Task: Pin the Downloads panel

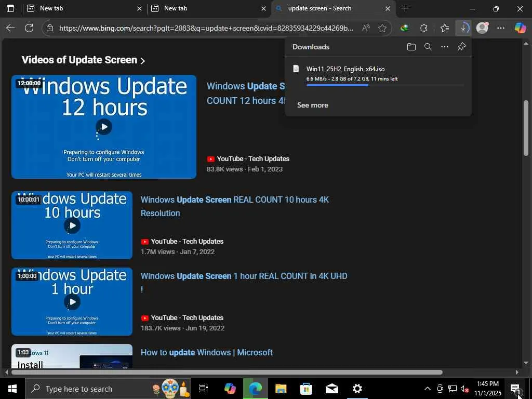Action: click(461, 47)
